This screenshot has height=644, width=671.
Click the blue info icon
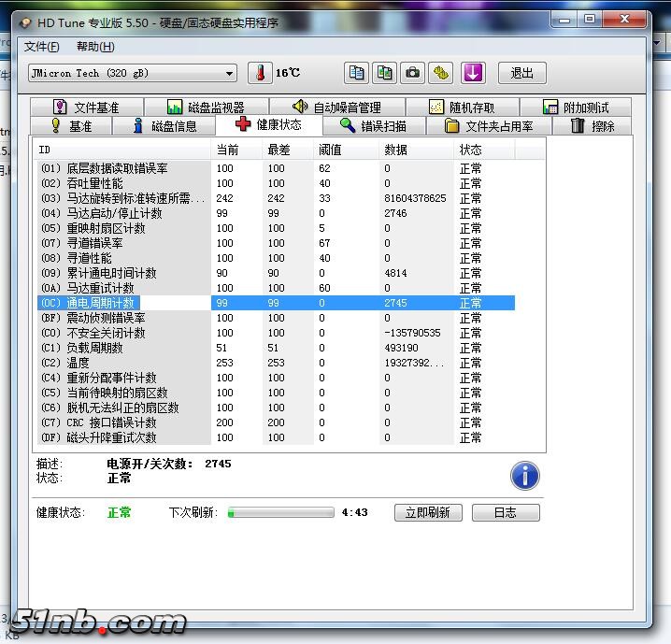[524, 476]
